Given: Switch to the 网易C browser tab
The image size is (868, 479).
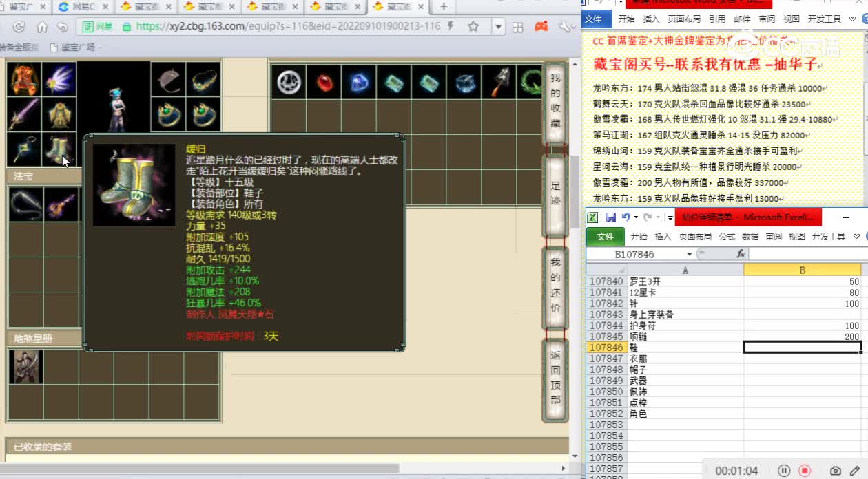Looking at the screenshot, I should [83, 7].
